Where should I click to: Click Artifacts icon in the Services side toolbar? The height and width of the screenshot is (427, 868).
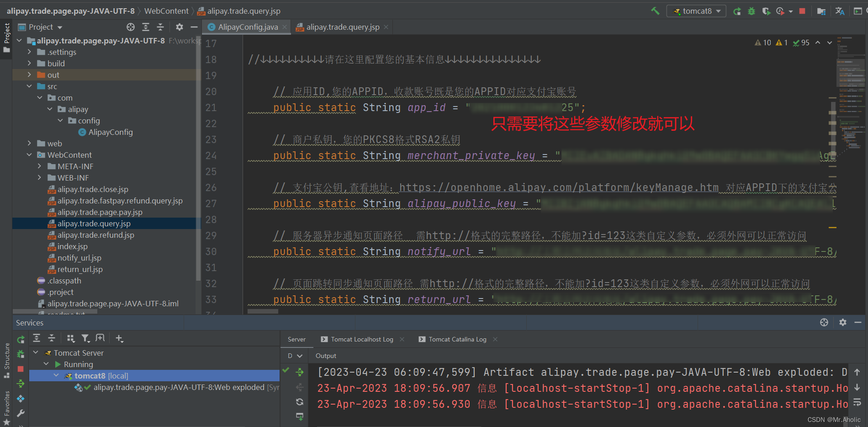21,399
